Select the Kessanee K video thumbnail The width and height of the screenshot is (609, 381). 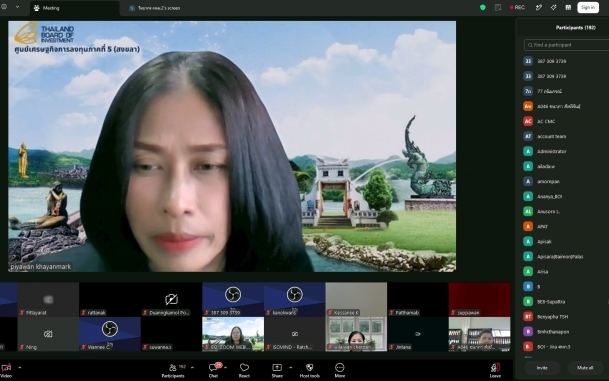[356, 299]
